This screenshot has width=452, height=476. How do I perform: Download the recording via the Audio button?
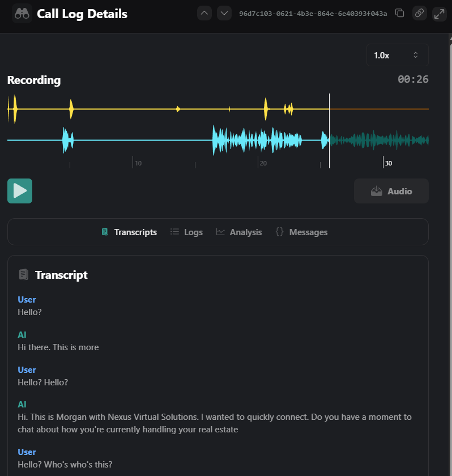tap(391, 191)
